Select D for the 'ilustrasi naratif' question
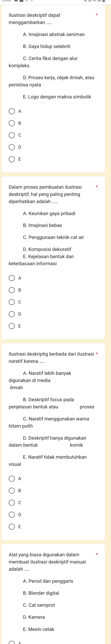 coord(12,515)
